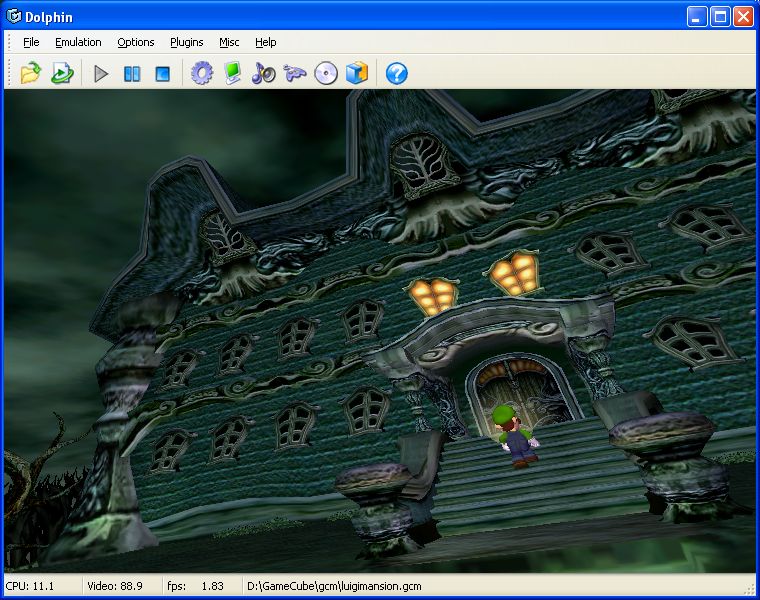Open configuration via the gear icon
760x600 pixels.
pyautogui.click(x=202, y=73)
